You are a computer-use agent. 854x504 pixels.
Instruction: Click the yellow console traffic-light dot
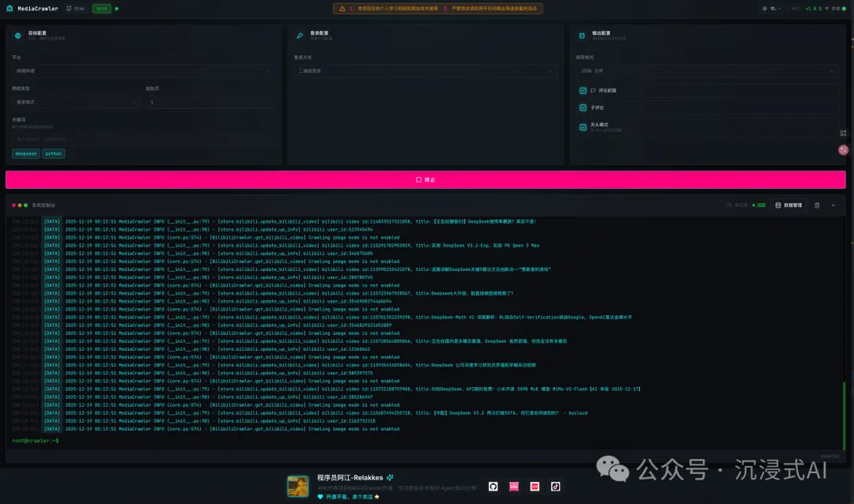point(20,205)
